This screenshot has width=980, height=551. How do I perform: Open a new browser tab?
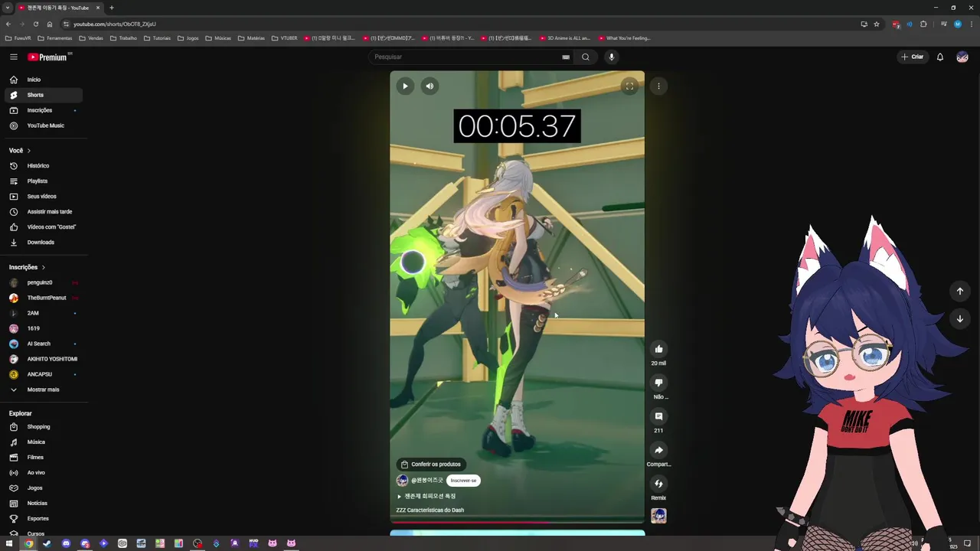coord(112,8)
